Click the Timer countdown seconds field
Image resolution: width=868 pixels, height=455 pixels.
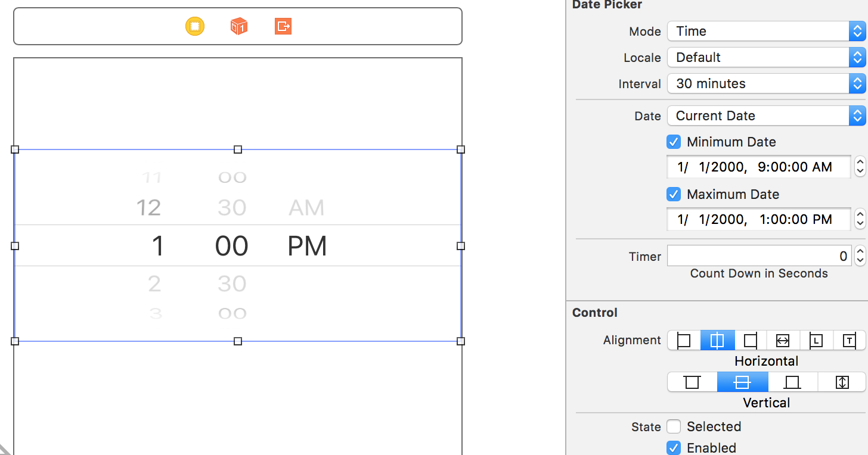pyautogui.click(x=759, y=257)
